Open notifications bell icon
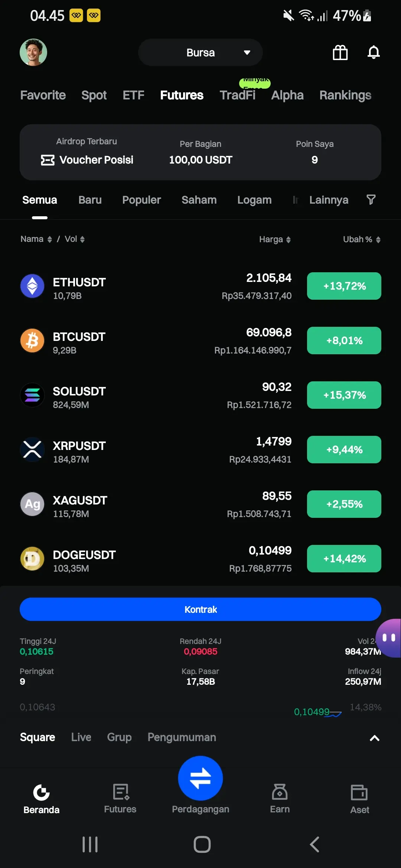 pyautogui.click(x=374, y=52)
